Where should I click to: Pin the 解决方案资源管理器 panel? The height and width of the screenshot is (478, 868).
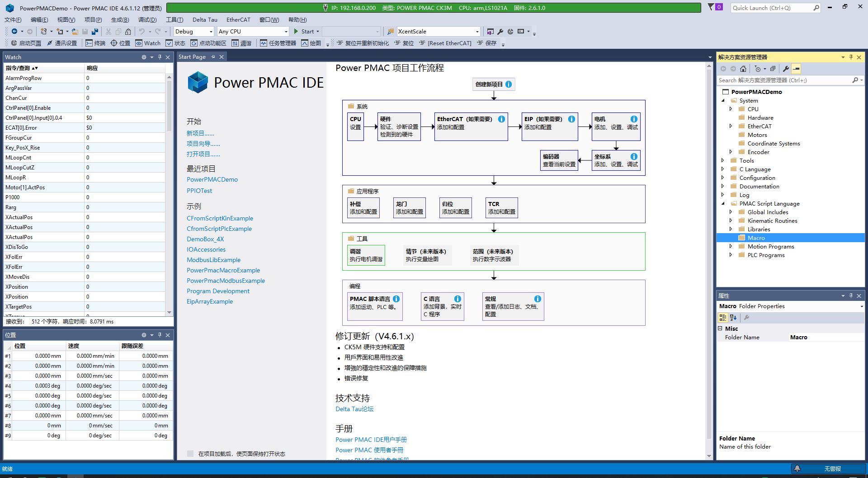(x=851, y=57)
